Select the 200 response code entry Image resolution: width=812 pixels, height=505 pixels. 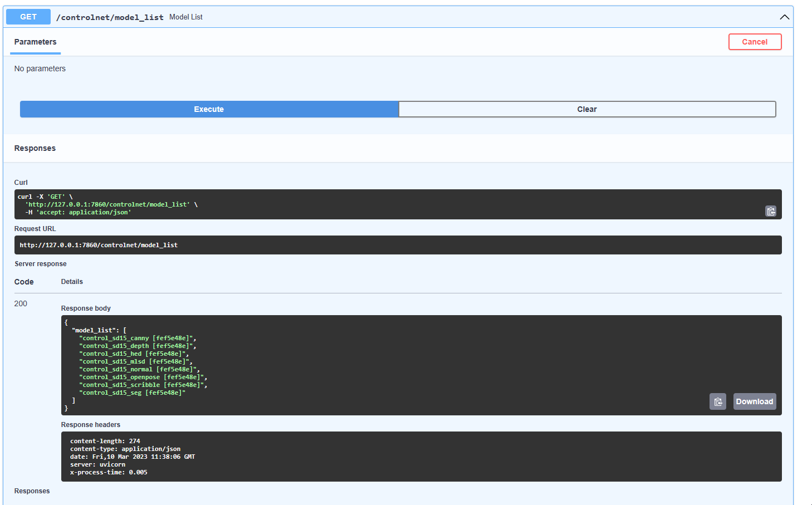(x=21, y=303)
